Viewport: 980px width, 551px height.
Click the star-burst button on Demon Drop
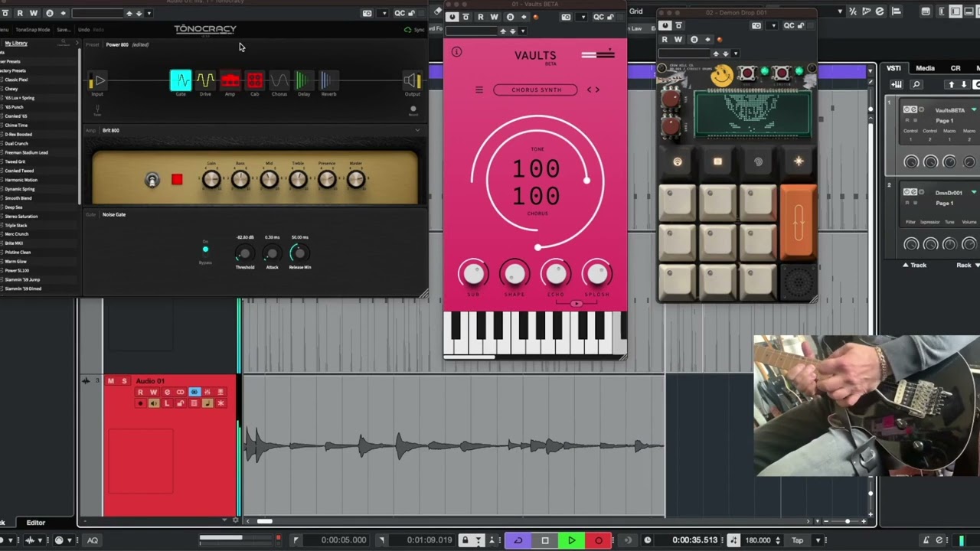(x=799, y=161)
